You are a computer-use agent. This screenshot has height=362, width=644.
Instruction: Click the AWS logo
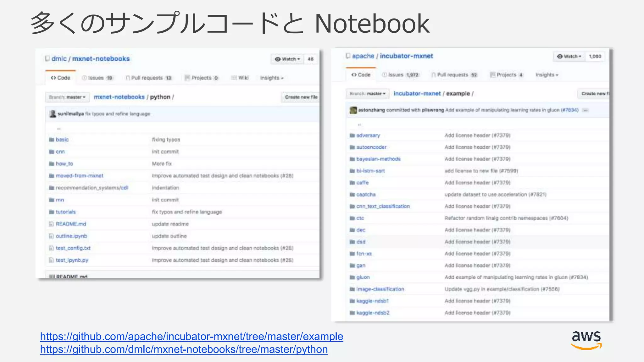click(x=586, y=340)
